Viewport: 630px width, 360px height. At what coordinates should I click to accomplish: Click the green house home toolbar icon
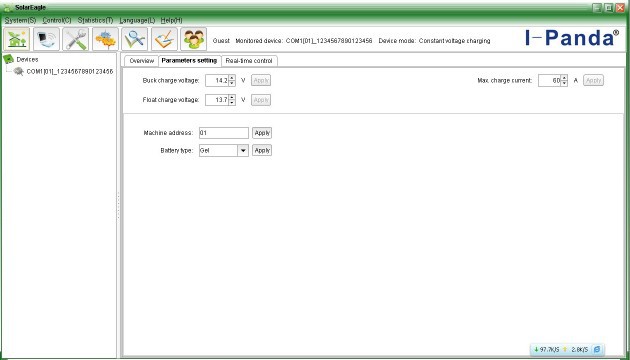(17, 39)
